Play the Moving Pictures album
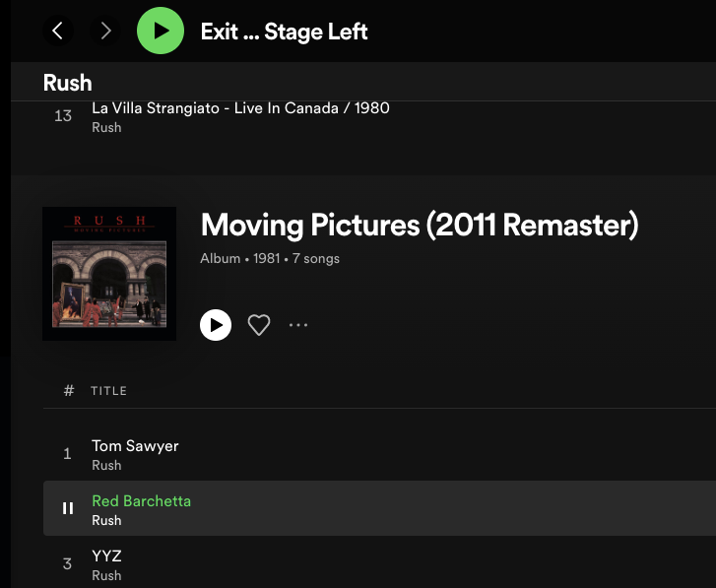 [x=216, y=325]
